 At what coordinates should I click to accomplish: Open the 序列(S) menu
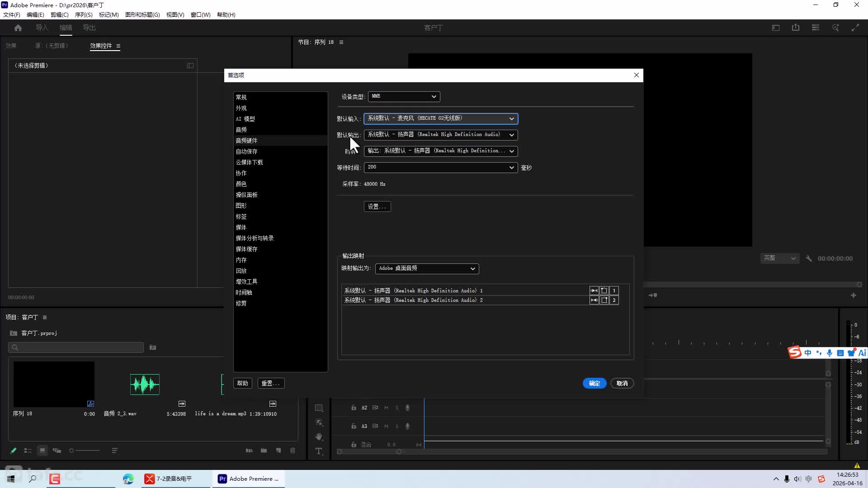[84, 15]
